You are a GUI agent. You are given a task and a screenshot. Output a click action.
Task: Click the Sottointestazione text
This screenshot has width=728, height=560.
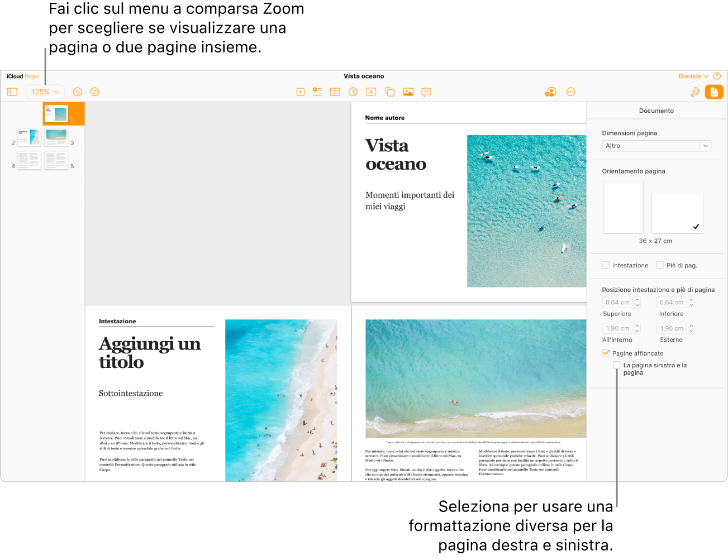coord(131,393)
